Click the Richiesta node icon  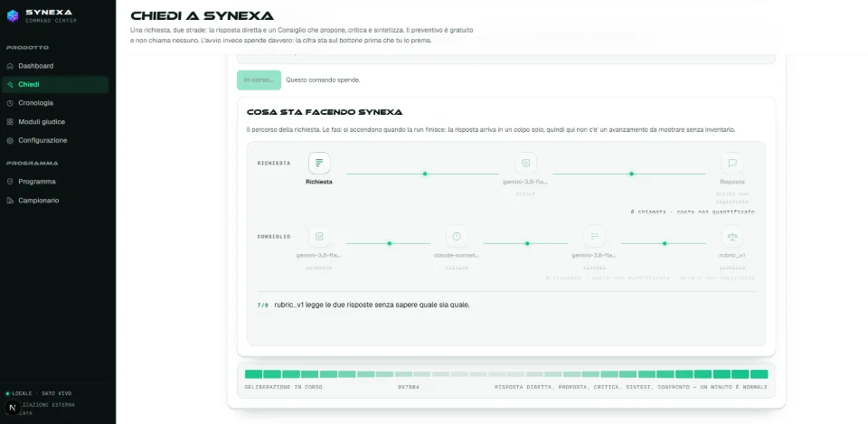pos(319,164)
